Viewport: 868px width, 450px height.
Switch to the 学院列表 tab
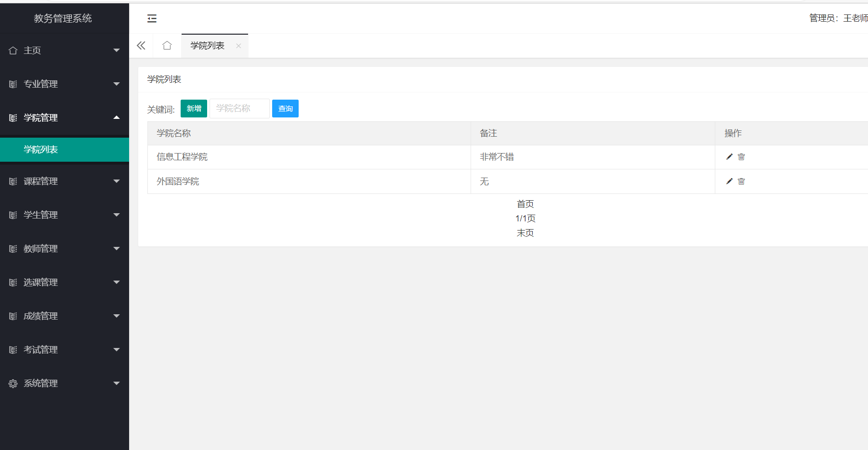[x=208, y=46]
